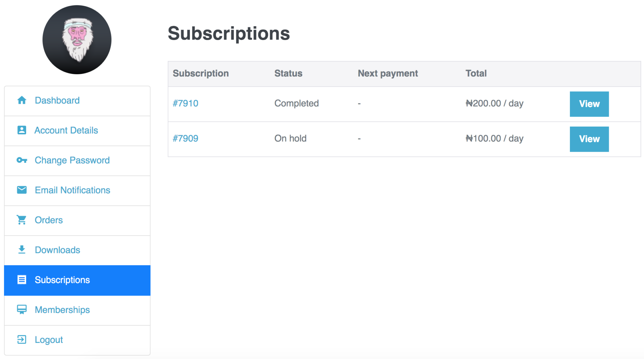The height and width of the screenshot is (359, 644).
Task: Click the Account Details person icon
Action: click(x=22, y=130)
